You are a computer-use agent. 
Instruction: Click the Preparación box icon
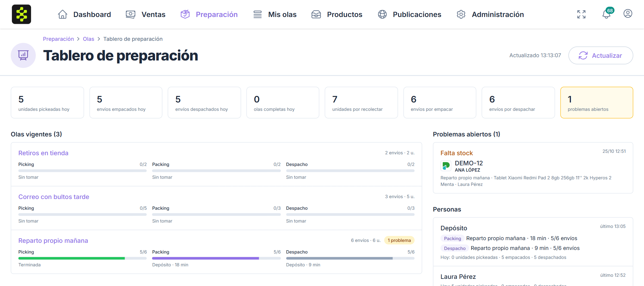pyautogui.click(x=185, y=14)
